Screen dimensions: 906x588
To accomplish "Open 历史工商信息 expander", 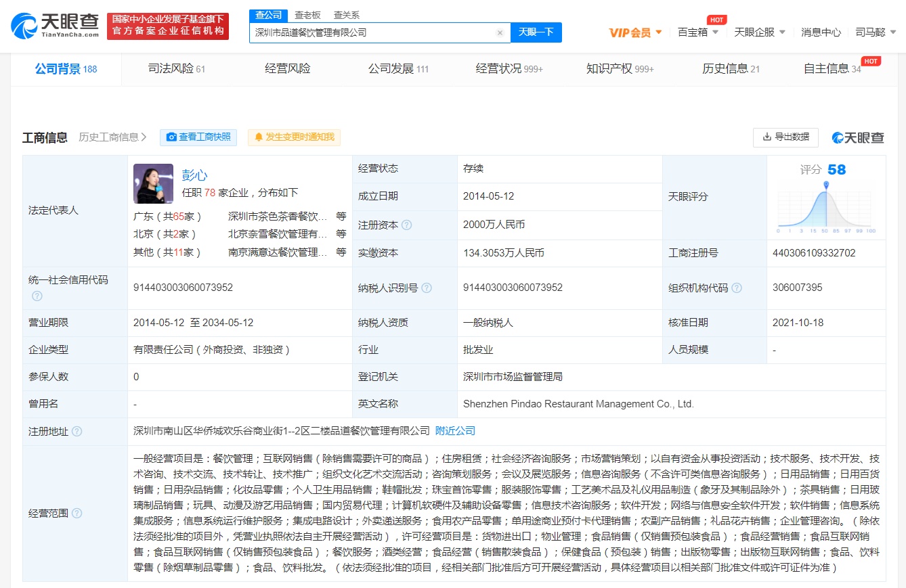I will [112, 137].
